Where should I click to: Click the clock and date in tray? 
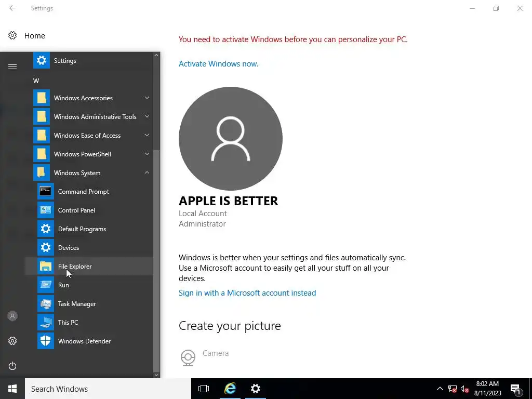tap(487, 389)
